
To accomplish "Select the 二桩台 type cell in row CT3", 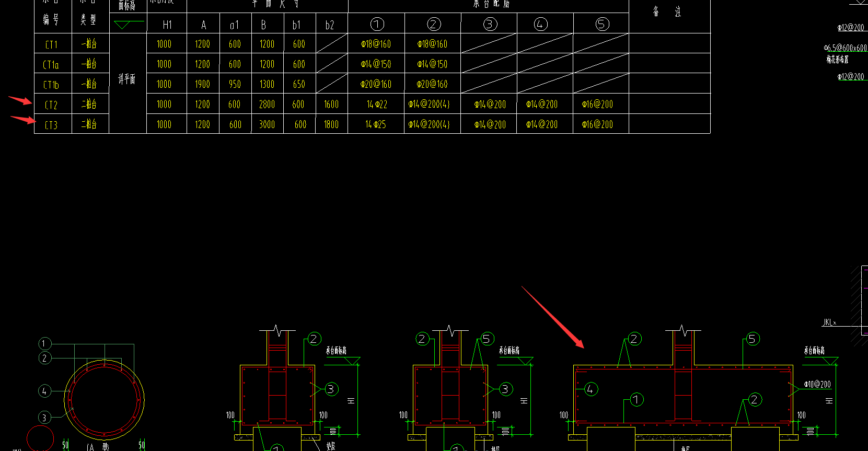I will [x=89, y=124].
